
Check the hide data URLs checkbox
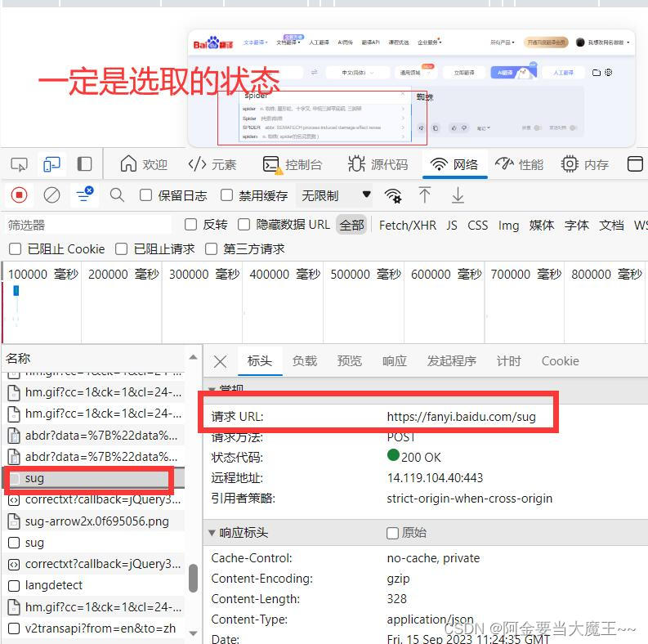(244, 225)
